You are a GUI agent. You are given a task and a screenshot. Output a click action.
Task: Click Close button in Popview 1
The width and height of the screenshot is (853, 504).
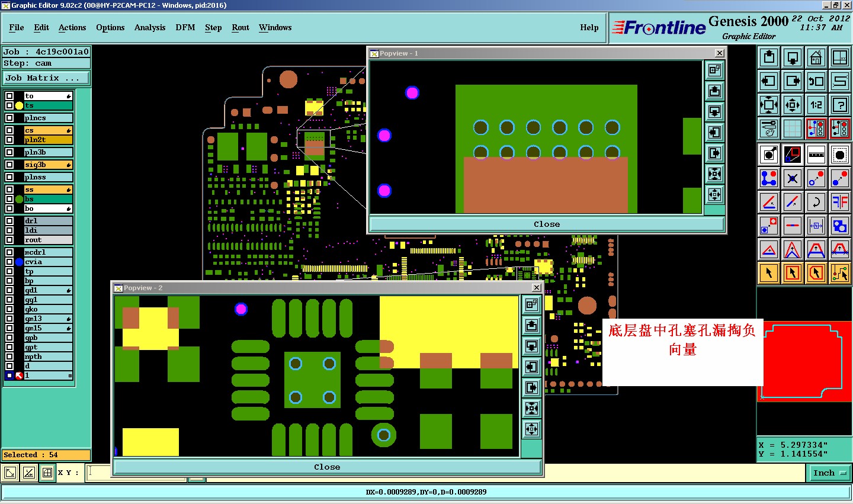click(x=546, y=224)
